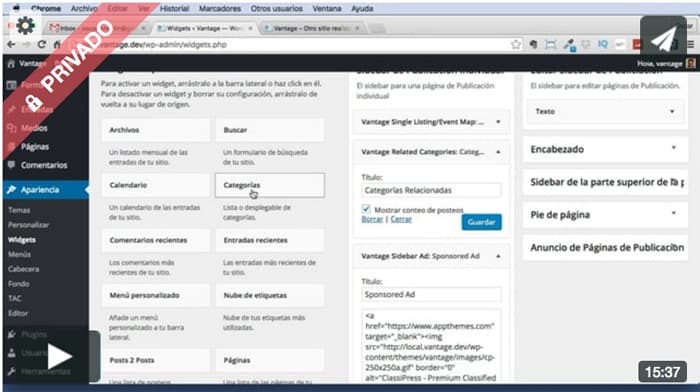Open Menús under Apariencia
Viewport: 700px width, 392px height.
point(19,254)
